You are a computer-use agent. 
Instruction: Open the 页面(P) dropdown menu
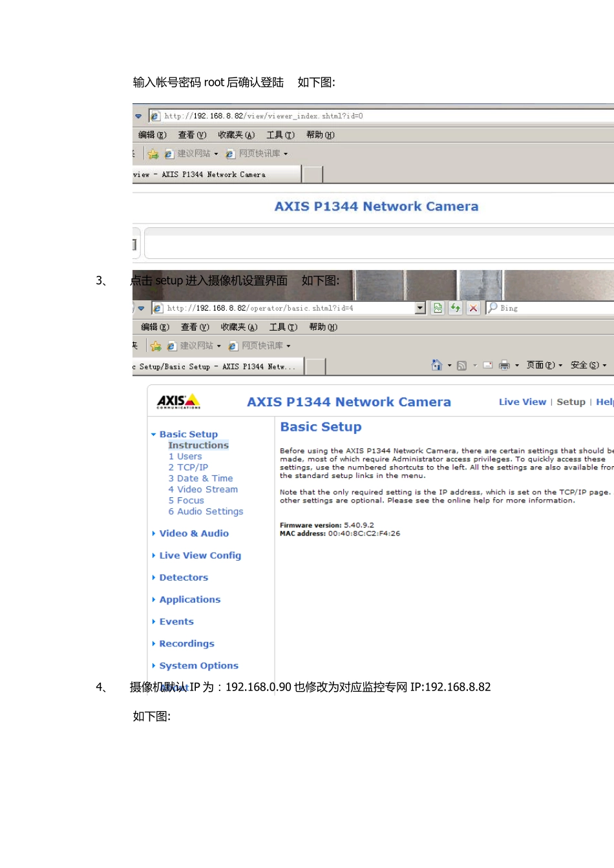544,366
